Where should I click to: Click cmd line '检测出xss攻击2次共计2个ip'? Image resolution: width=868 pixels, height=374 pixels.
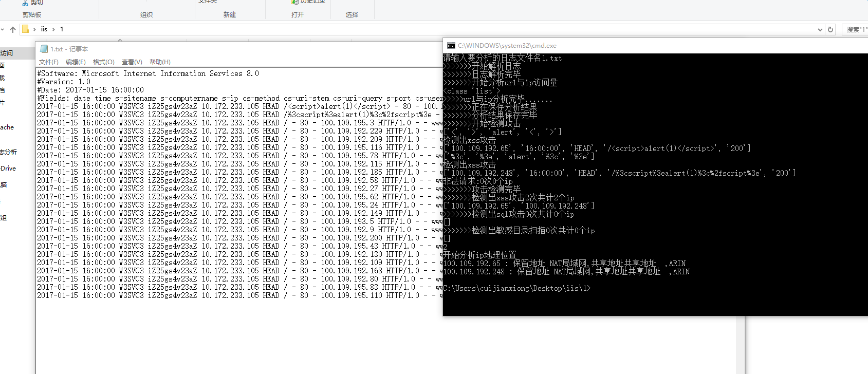click(509, 198)
